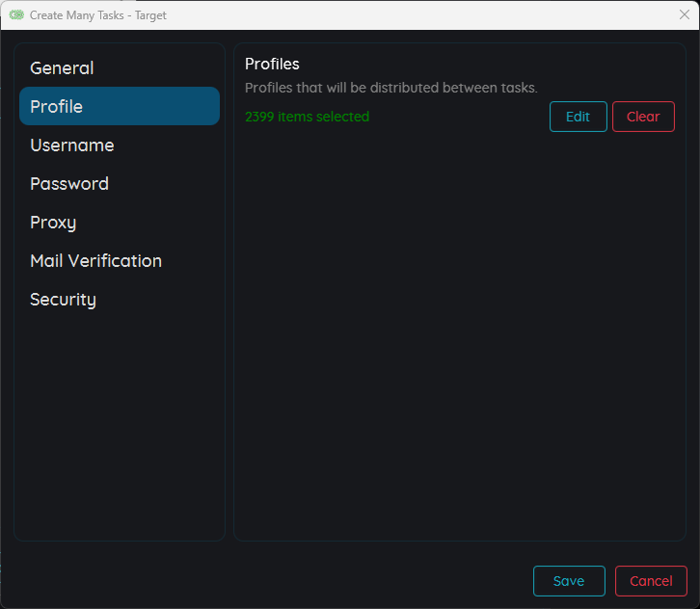This screenshot has width=700, height=609.
Task: Clear the selected profiles list
Action: coord(643,117)
